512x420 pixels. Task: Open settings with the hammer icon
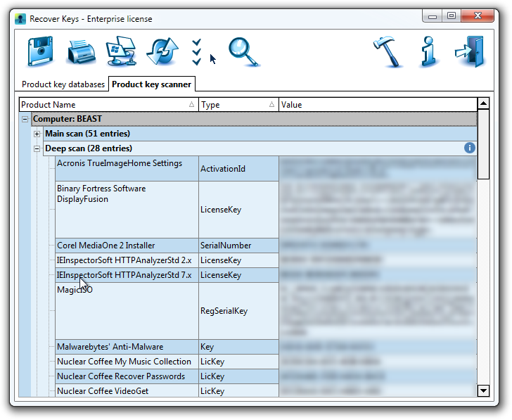[x=388, y=51]
